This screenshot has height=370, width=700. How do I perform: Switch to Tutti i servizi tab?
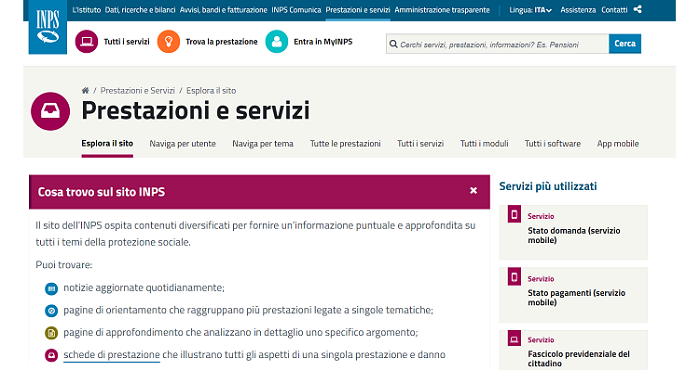421,144
